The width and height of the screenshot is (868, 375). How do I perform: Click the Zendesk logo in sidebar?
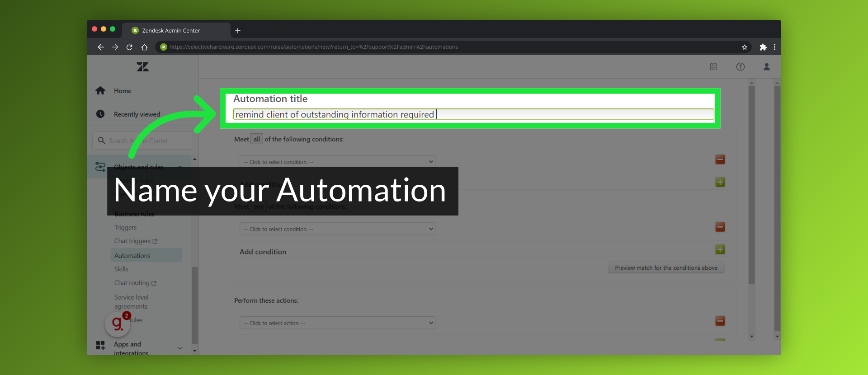pyautogui.click(x=142, y=67)
